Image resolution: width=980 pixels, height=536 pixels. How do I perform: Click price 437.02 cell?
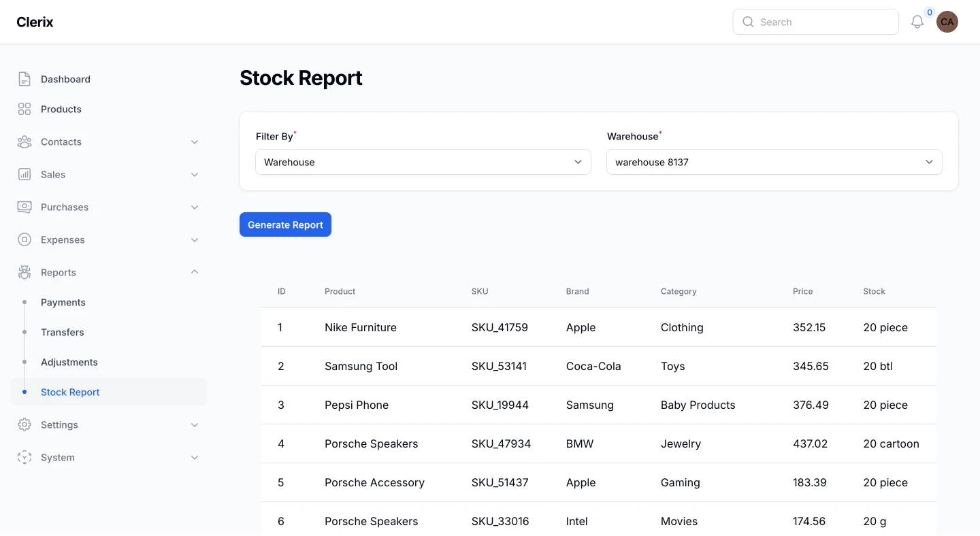tap(811, 443)
